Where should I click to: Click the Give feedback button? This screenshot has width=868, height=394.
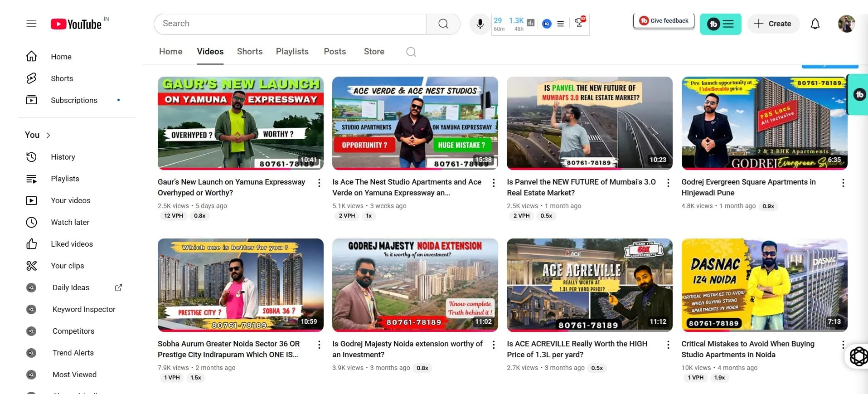664,21
